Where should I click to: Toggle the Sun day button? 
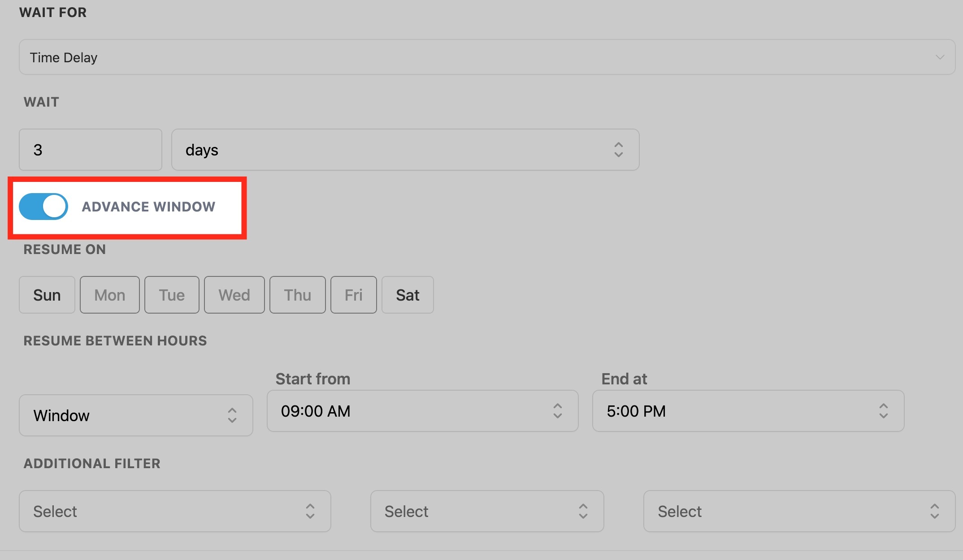[47, 295]
